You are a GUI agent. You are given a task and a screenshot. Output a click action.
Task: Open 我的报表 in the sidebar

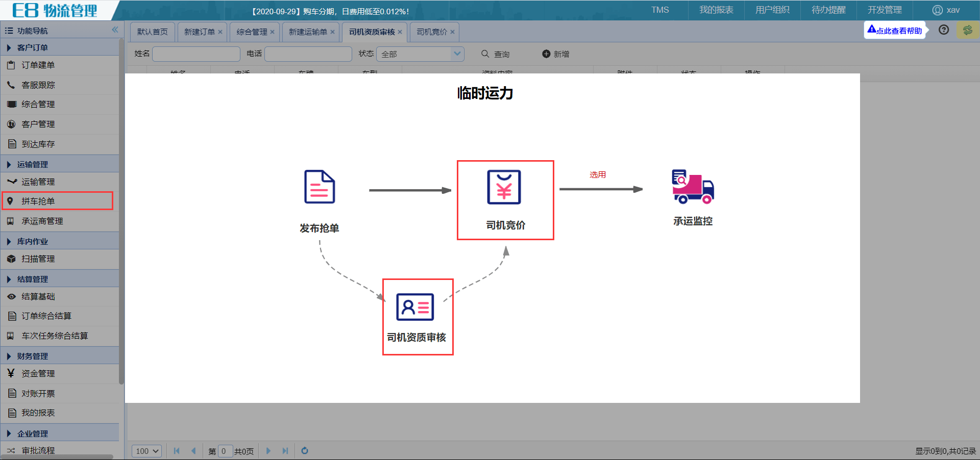[60, 413]
